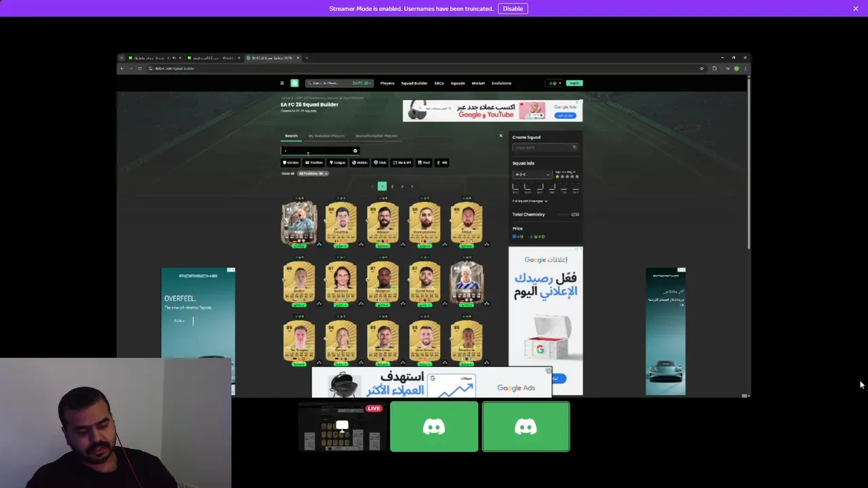Toggle the first Price platform option
The height and width of the screenshot is (488, 868).
pyautogui.click(x=517, y=237)
